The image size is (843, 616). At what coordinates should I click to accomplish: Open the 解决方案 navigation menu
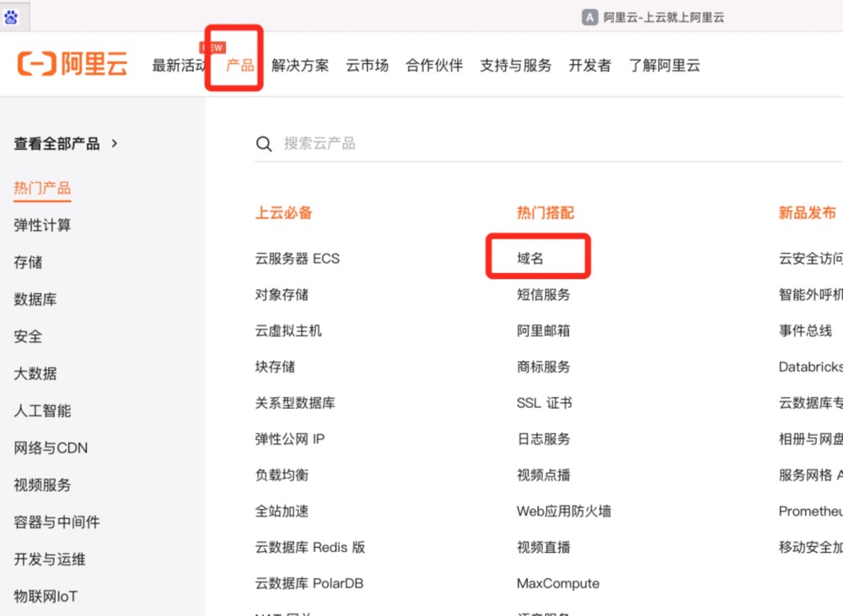coord(300,65)
